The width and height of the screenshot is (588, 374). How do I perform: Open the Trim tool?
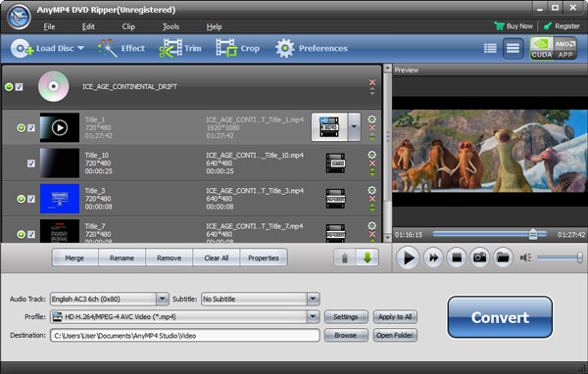point(180,48)
